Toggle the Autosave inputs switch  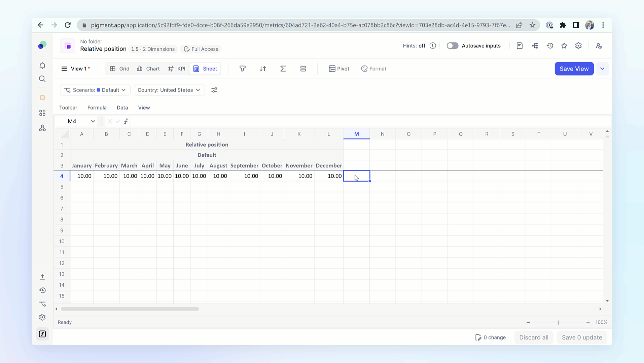coord(452,46)
